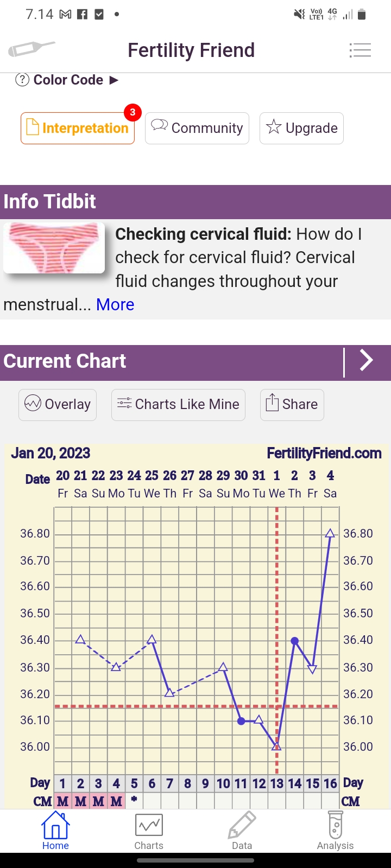Open the Community chat button
Viewport: 391px width, 868px height.
pyautogui.click(x=197, y=128)
